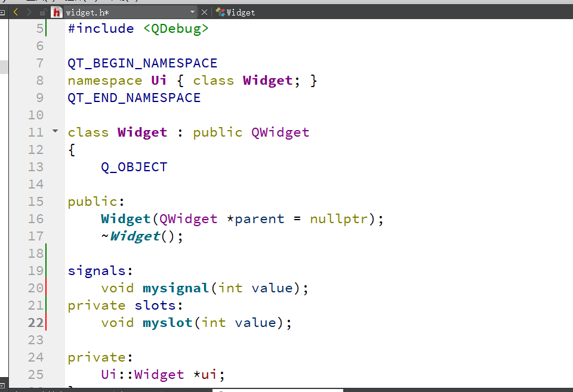
Task: Go forward with the right arrow icon
Action: [29, 12]
